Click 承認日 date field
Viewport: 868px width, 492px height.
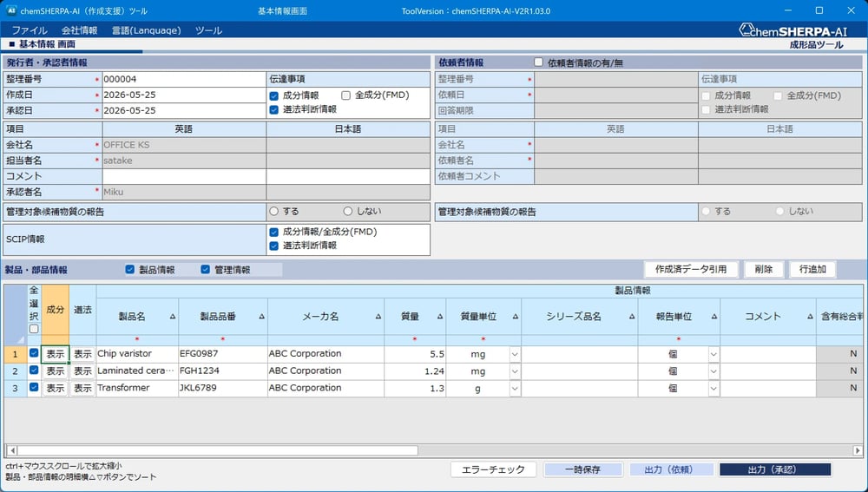[184, 110]
